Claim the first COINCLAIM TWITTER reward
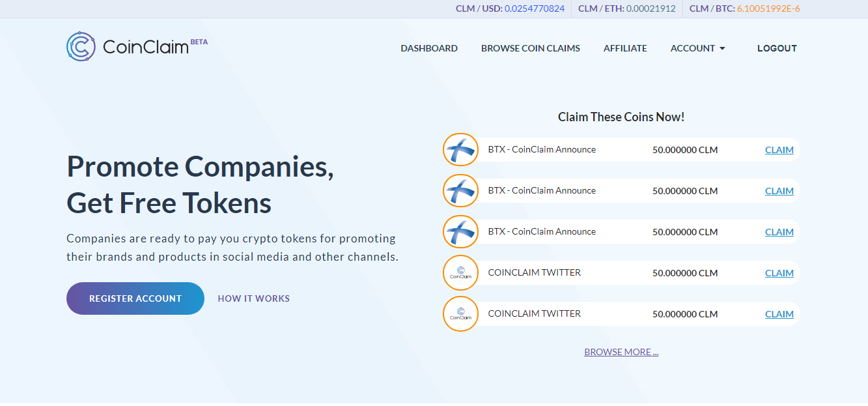Viewport: 868px width, 406px height. click(x=779, y=272)
